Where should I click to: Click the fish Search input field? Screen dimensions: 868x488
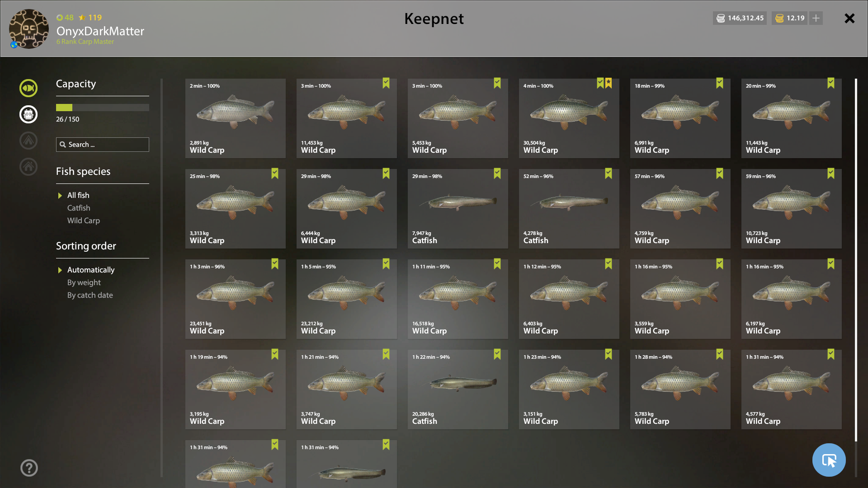(103, 145)
